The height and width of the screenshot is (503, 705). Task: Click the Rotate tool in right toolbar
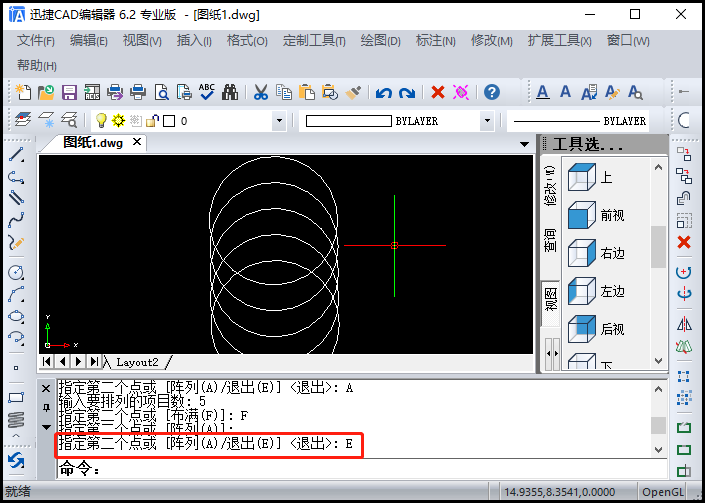[x=684, y=272]
